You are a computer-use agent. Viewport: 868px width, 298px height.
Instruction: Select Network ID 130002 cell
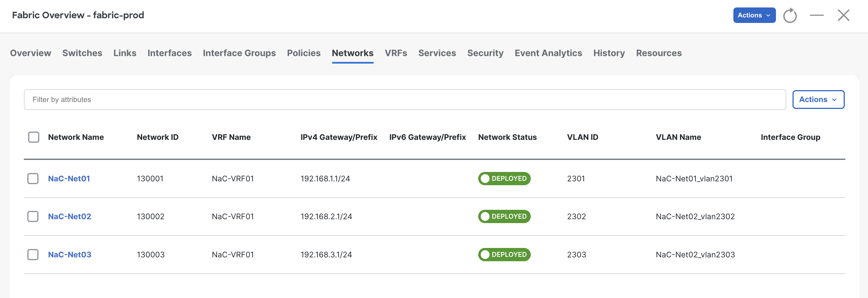tap(151, 216)
